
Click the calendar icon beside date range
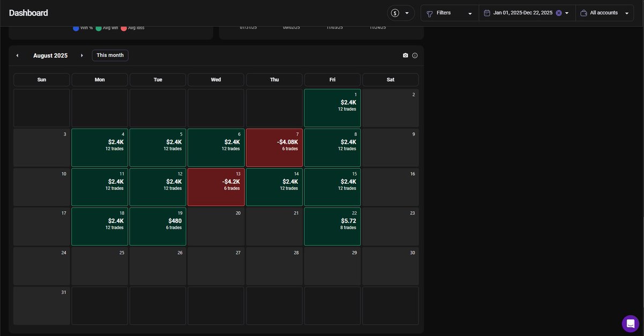click(x=487, y=13)
